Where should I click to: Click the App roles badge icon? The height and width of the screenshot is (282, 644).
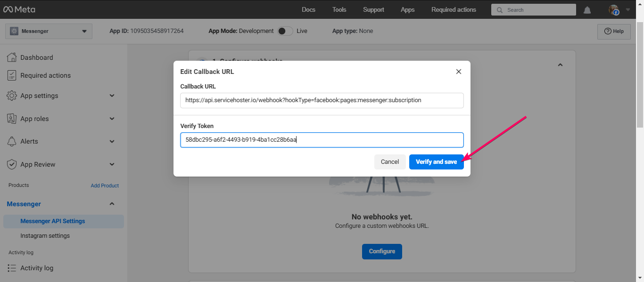[12, 119]
